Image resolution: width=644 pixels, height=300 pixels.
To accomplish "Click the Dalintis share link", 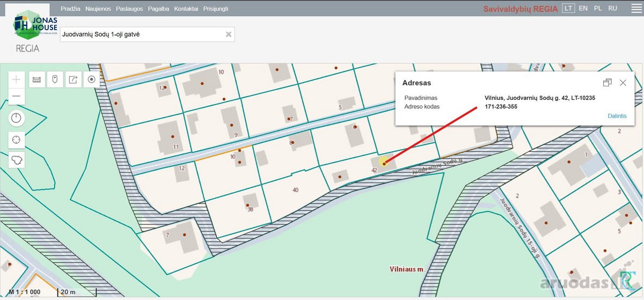I will coord(617,116).
